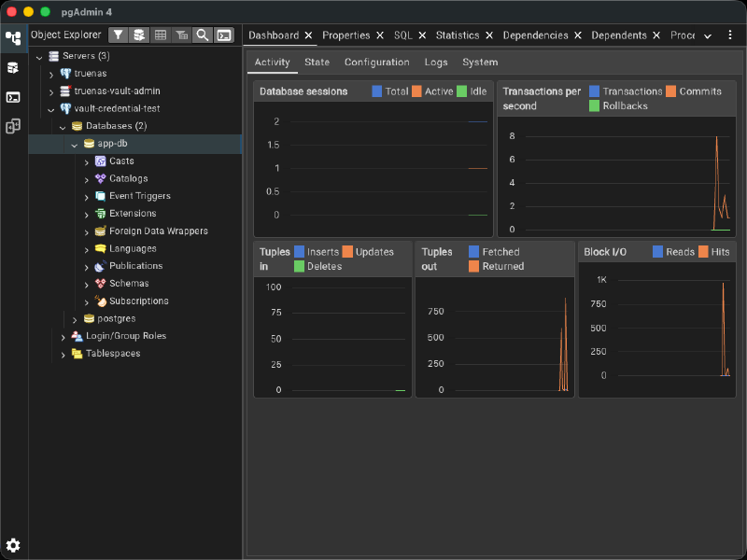Open the hidden tabs dropdown chevron
Viewport: 747px width, 560px height.
[708, 36]
